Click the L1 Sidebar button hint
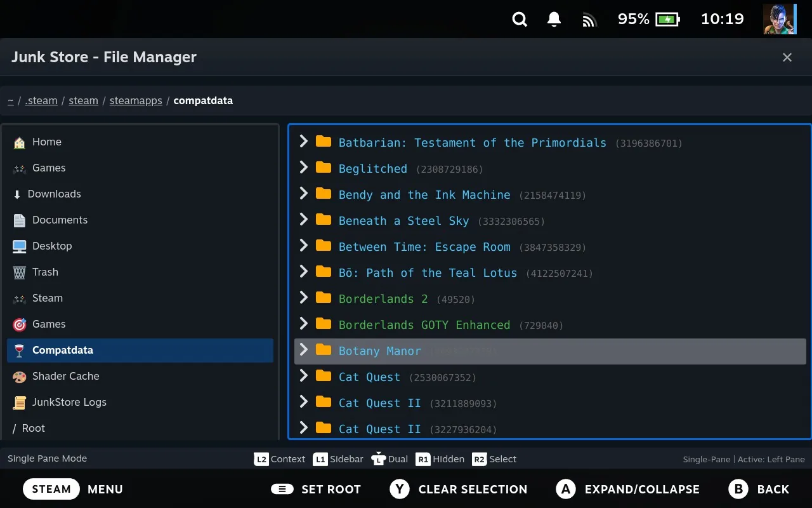The height and width of the screenshot is (508, 812). coord(338,459)
